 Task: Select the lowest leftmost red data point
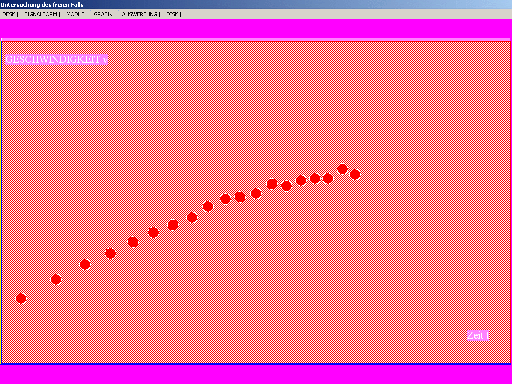click(x=21, y=298)
